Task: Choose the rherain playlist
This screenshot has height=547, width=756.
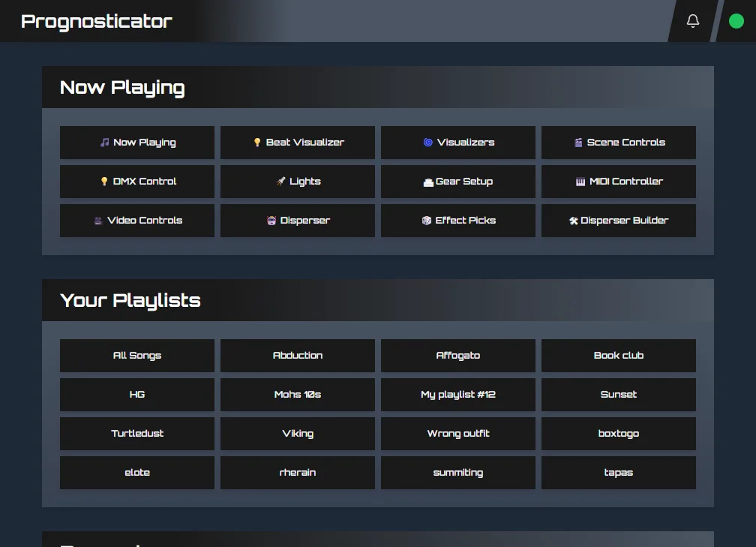Action: coord(298,473)
